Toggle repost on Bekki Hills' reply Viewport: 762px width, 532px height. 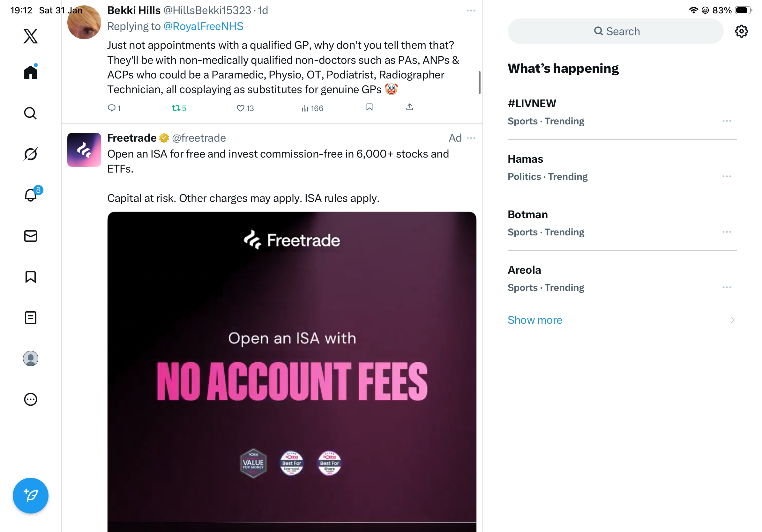[x=176, y=108]
